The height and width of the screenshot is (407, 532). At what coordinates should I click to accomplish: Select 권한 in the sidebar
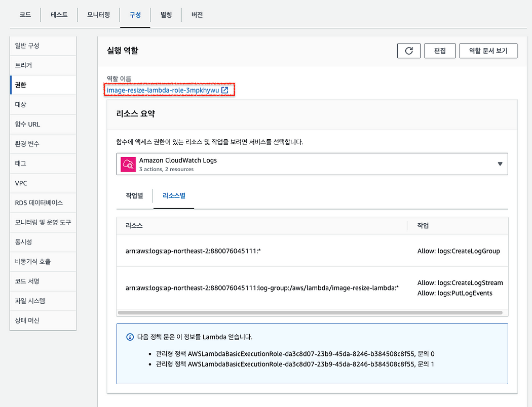click(x=43, y=85)
